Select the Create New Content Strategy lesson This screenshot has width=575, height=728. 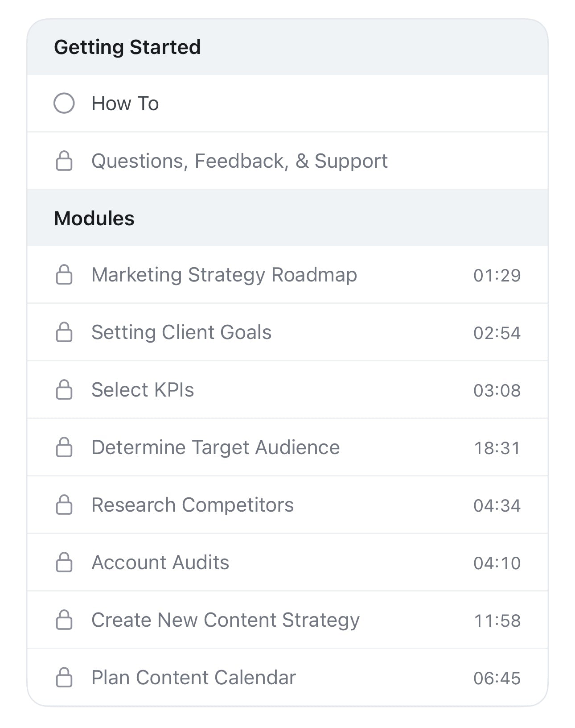226,620
